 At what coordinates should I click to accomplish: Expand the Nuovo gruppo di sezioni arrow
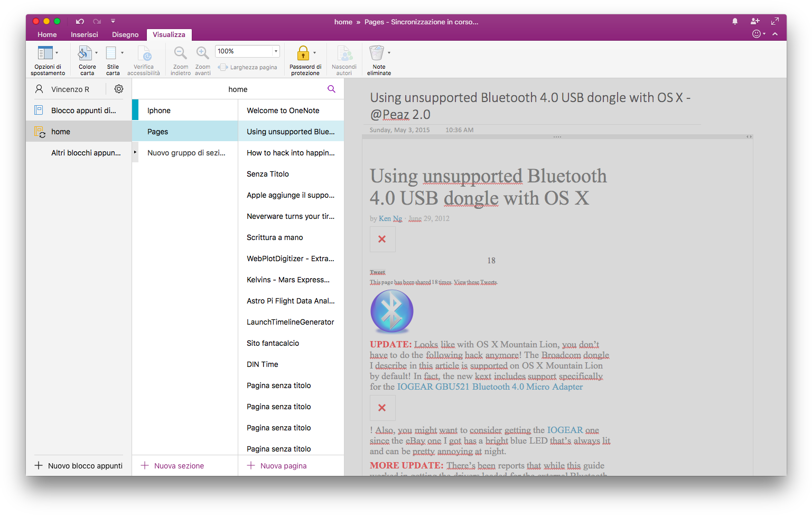pos(135,152)
